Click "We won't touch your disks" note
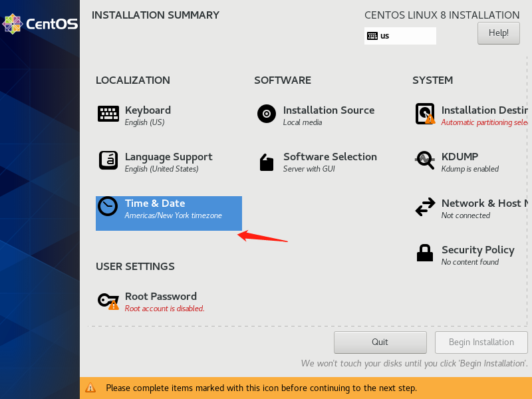Viewport: 532px width, 399px height. click(414, 363)
